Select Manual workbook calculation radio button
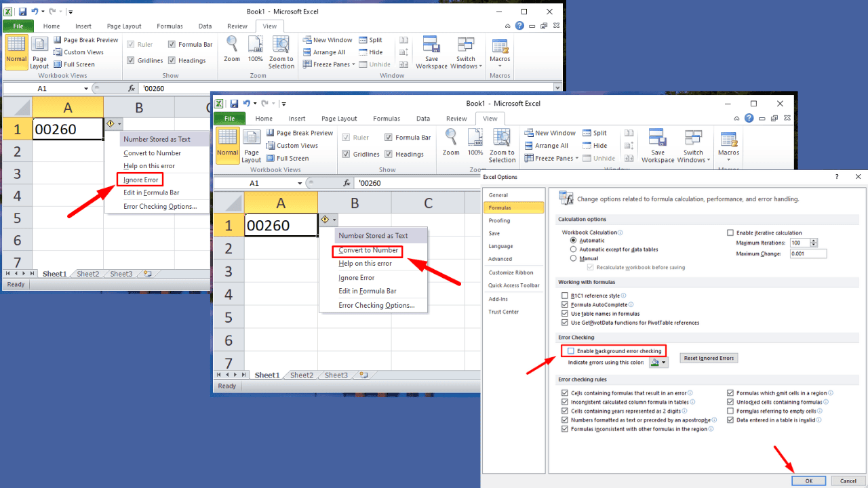868x488 pixels. [574, 258]
